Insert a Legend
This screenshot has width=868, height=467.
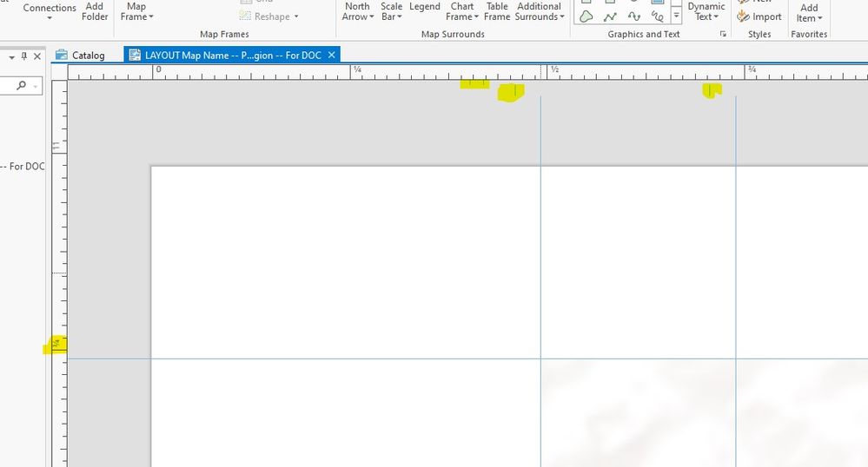pos(425,7)
